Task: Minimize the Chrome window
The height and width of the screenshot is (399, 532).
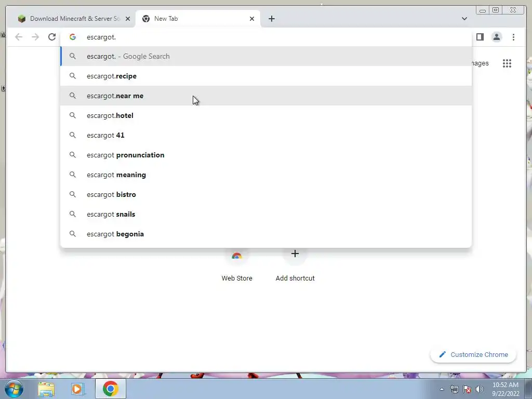Action: coord(483,10)
